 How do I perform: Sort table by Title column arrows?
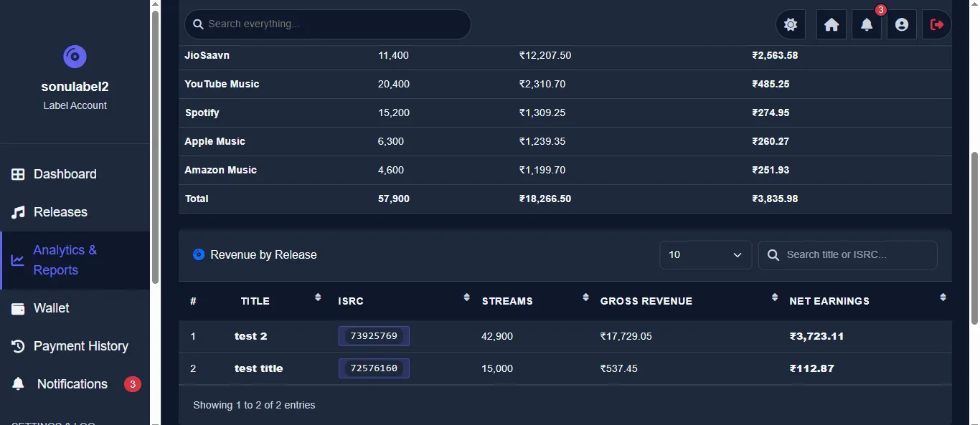(318, 297)
